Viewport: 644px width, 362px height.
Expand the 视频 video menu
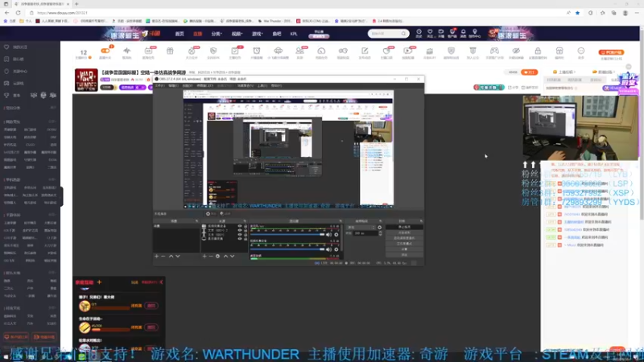coord(237,34)
